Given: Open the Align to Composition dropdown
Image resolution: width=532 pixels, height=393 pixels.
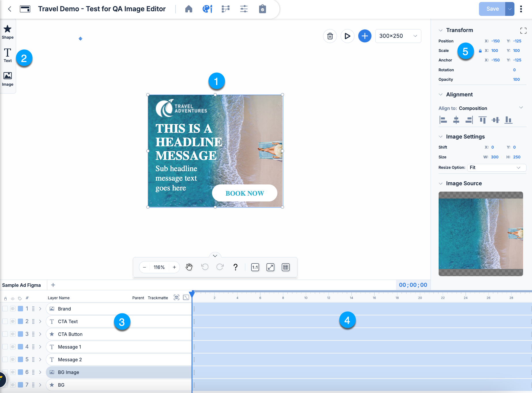Looking at the screenshot, I should 481,108.
